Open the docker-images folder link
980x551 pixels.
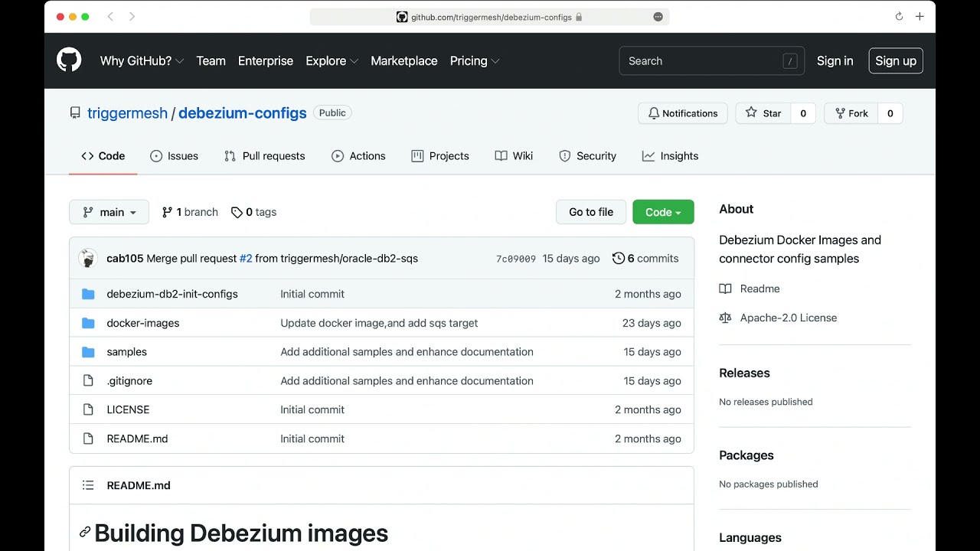[143, 323]
